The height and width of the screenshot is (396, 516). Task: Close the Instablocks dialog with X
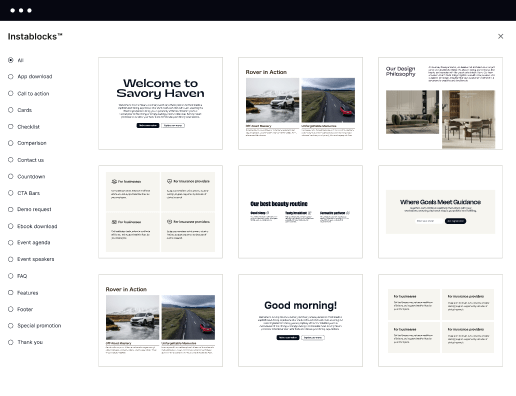point(500,36)
